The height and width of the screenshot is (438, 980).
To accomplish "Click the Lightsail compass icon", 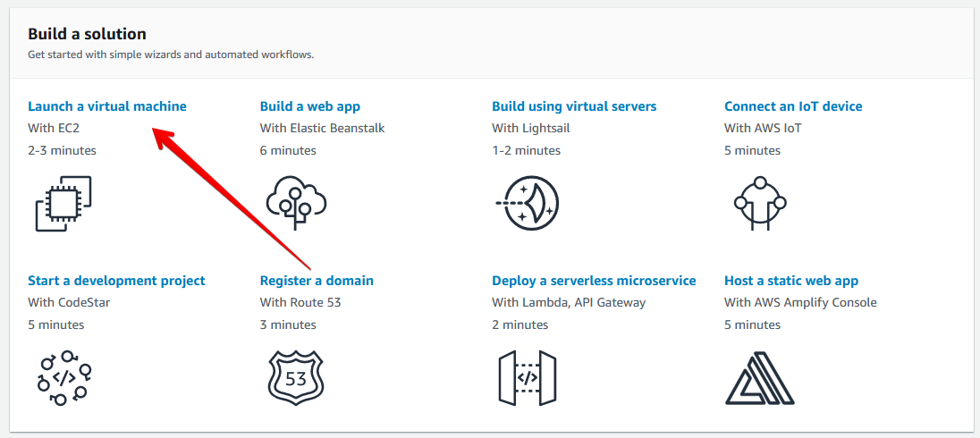I will coord(527,203).
